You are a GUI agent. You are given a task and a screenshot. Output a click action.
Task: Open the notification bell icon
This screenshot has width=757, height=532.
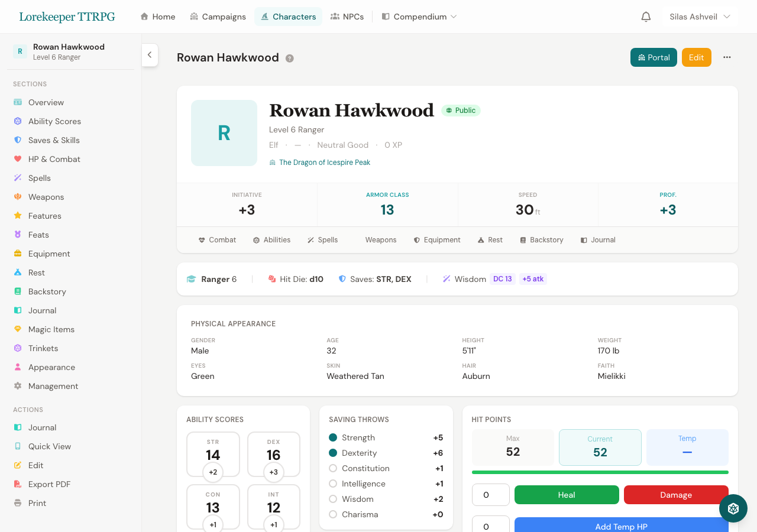point(645,16)
